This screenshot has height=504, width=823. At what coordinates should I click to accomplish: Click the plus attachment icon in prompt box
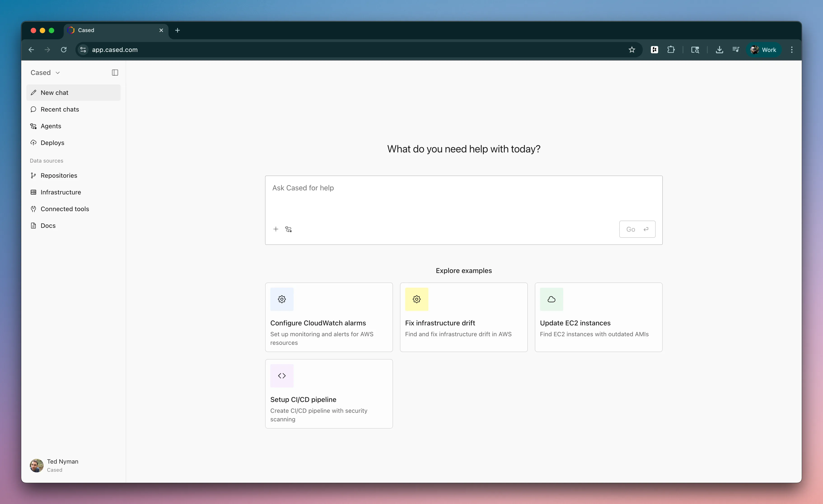(276, 229)
